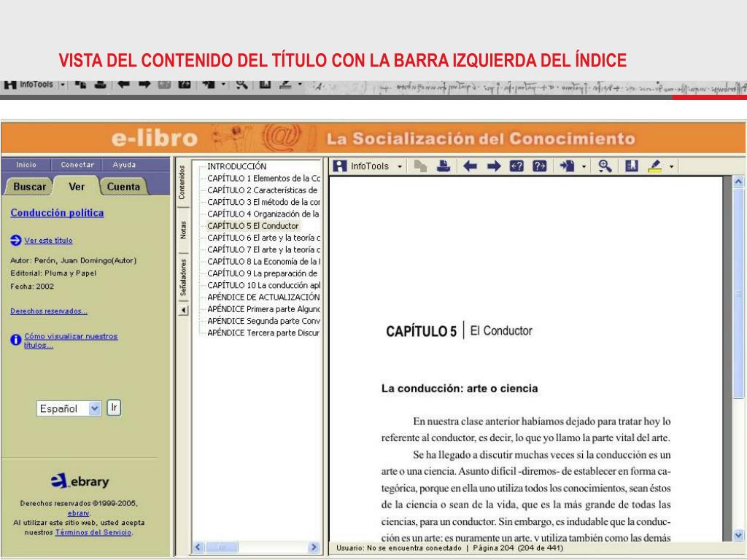747x560 pixels.
Task: Switch to the Buscar tab
Action: [29, 187]
